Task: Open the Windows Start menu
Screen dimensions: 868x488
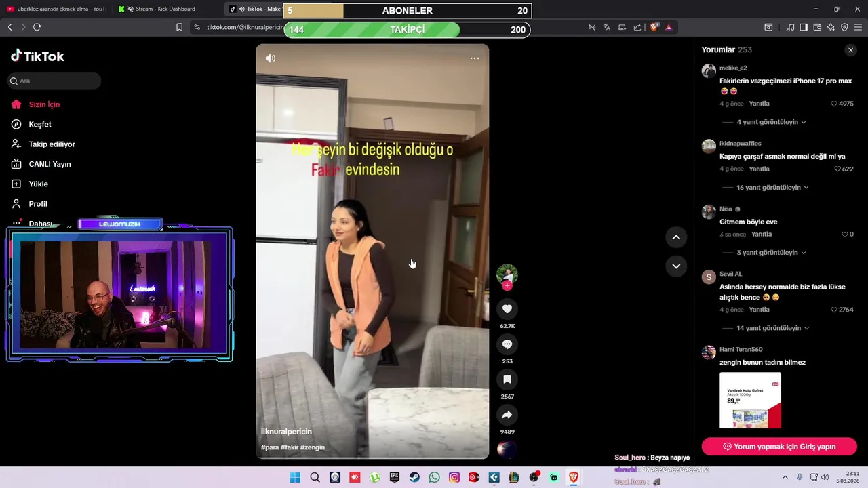Action: pos(295,477)
